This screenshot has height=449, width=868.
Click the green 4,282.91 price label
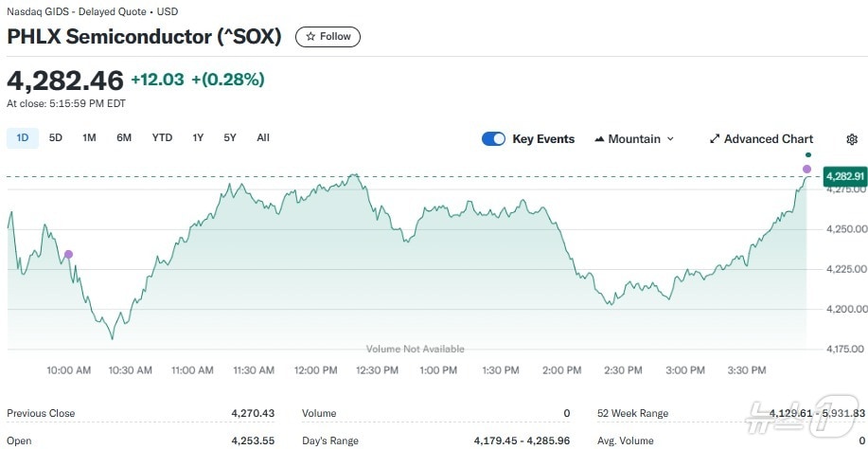pyautogui.click(x=844, y=176)
